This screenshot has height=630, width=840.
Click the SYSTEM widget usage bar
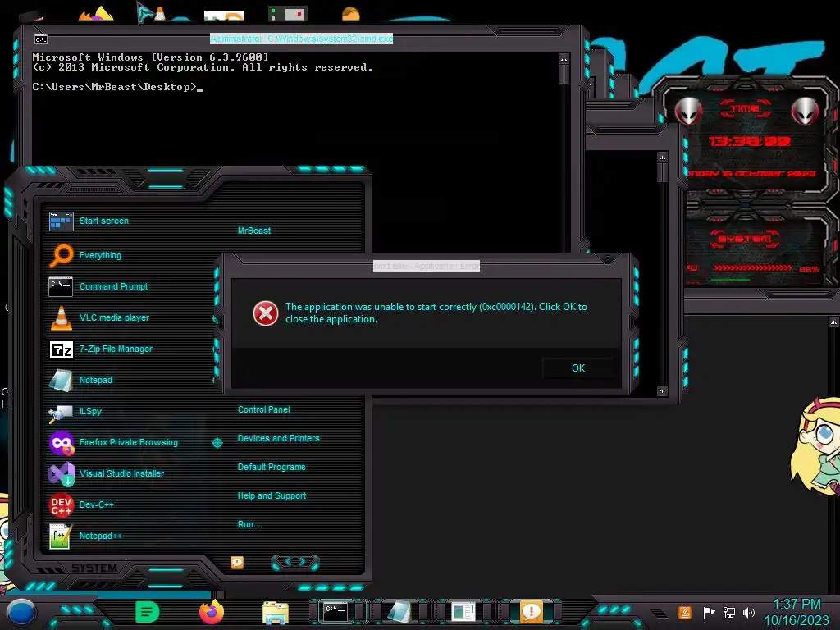(x=752, y=267)
